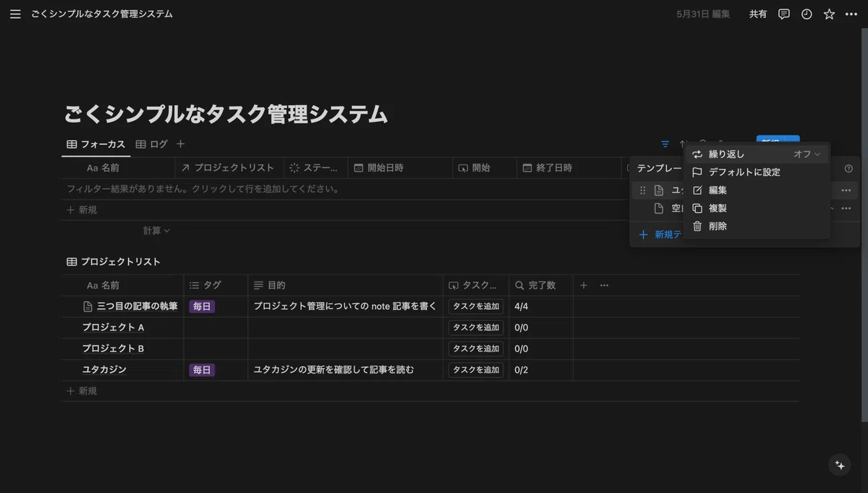Click the plus icon for 新規テンプレート
Image resolution: width=868 pixels, height=493 pixels.
pos(644,235)
